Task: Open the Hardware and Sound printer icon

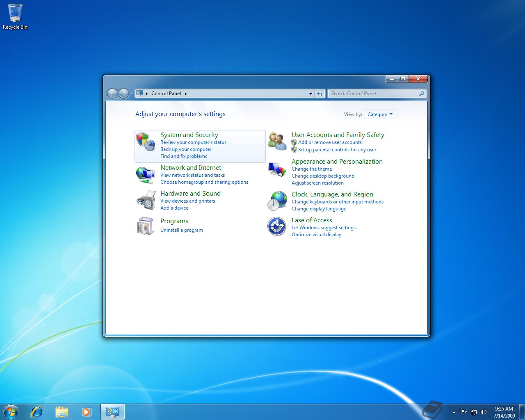Action: pos(145,201)
